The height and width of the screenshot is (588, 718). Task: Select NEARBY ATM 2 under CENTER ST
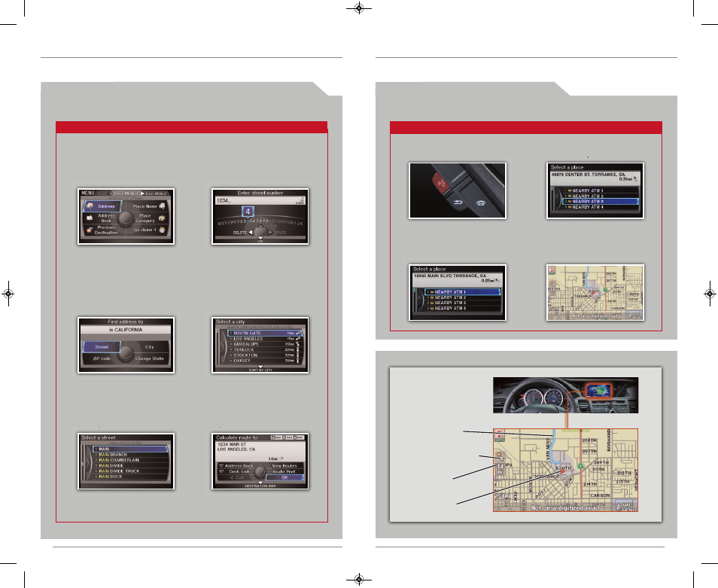click(x=600, y=196)
